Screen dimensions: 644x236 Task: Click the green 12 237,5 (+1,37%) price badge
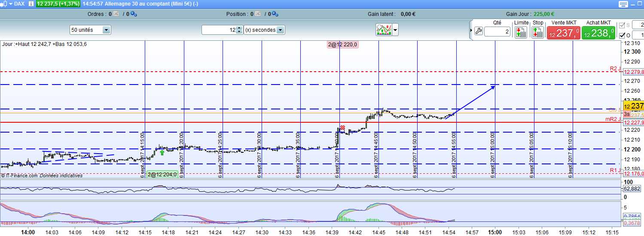(x=58, y=4)
